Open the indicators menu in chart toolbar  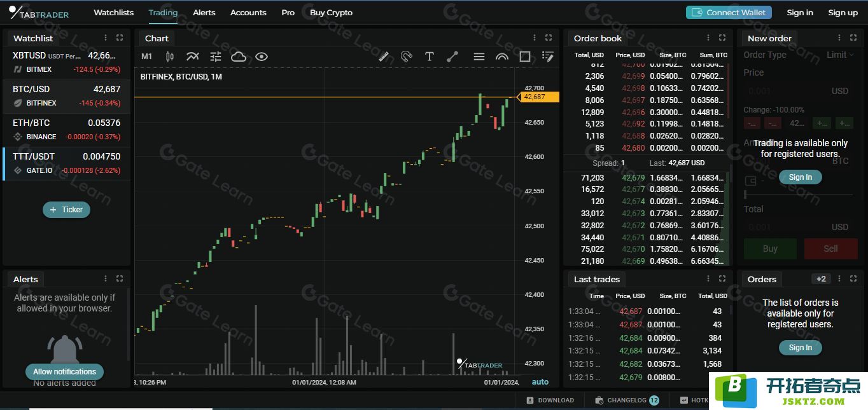tap(192, 57)
